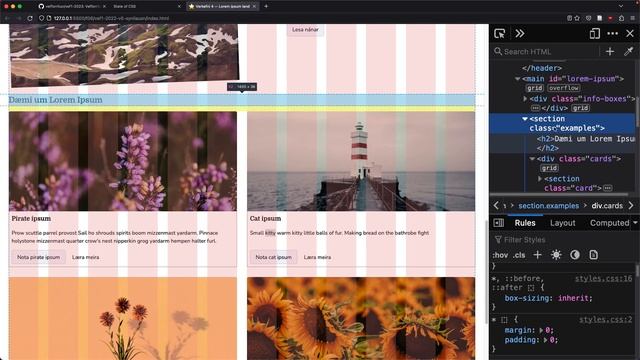Click the lighthouse card image

[x=361, y=161]
